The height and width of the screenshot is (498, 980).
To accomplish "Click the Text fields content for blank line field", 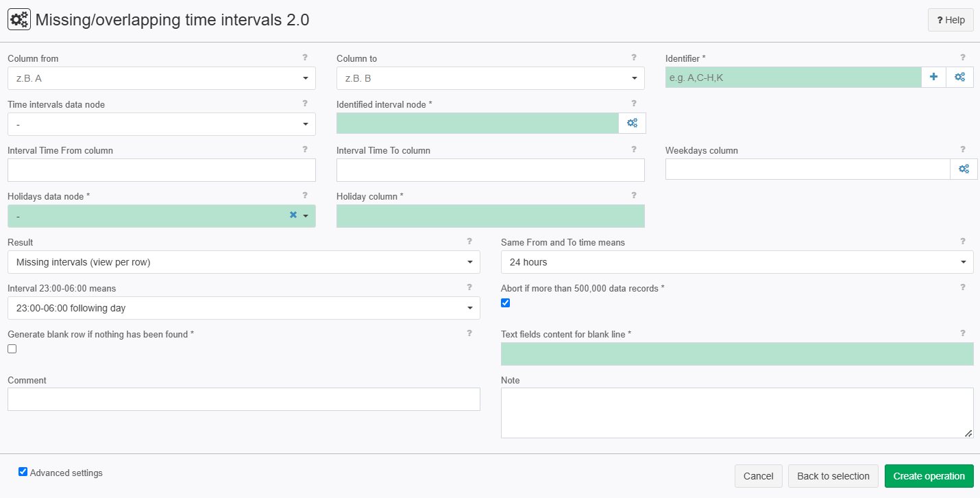I will coord(737,354).
